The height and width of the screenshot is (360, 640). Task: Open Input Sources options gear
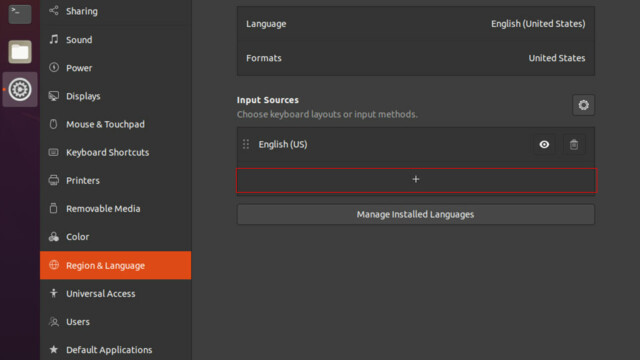pyautogui.click(x=583, y=105)
